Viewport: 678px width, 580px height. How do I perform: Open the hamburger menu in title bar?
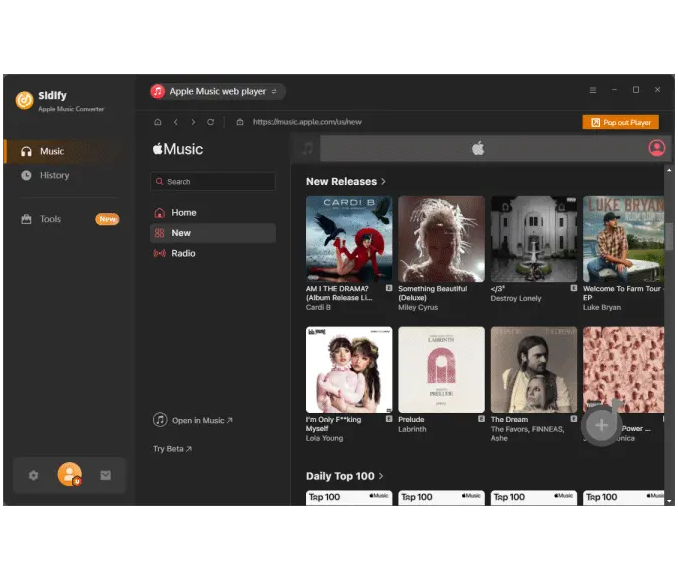coord(592,90)
